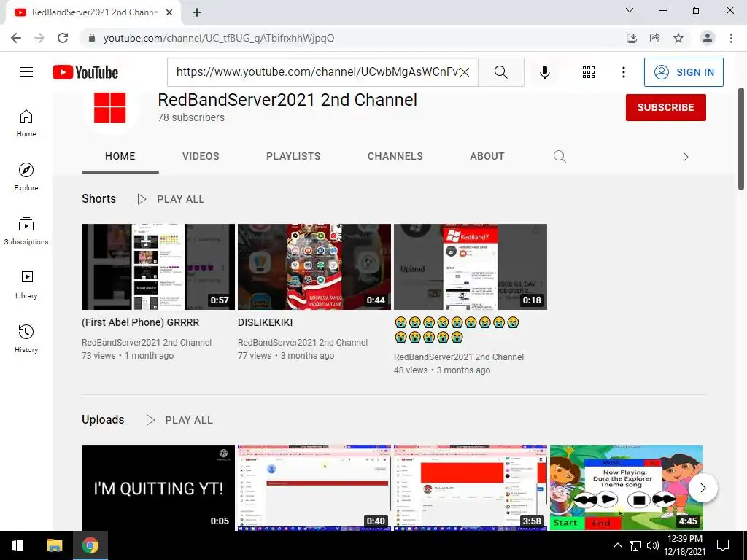Click the install app icon in address bar

coord(631,38)
